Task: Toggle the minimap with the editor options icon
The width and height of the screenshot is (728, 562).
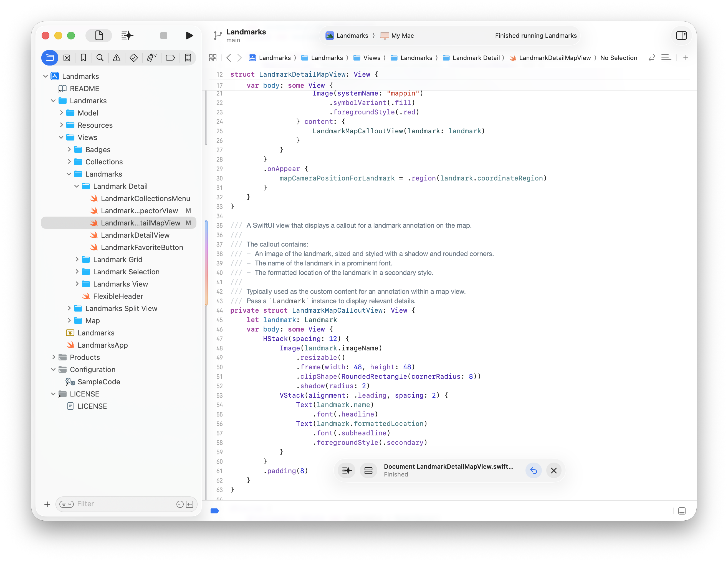Action: [666, 57]
